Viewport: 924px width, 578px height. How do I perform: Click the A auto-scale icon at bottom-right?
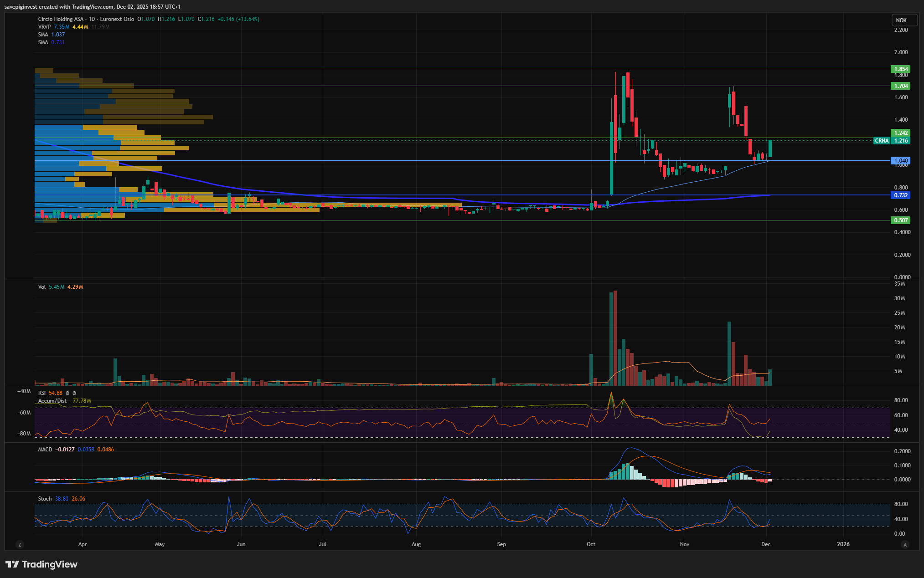[x=905, y=544]
